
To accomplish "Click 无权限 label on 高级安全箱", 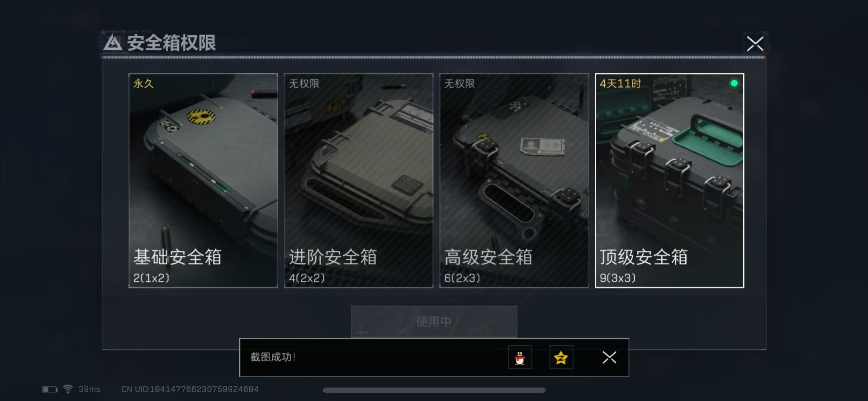I will pyautogui.click(x=460, y=84).
